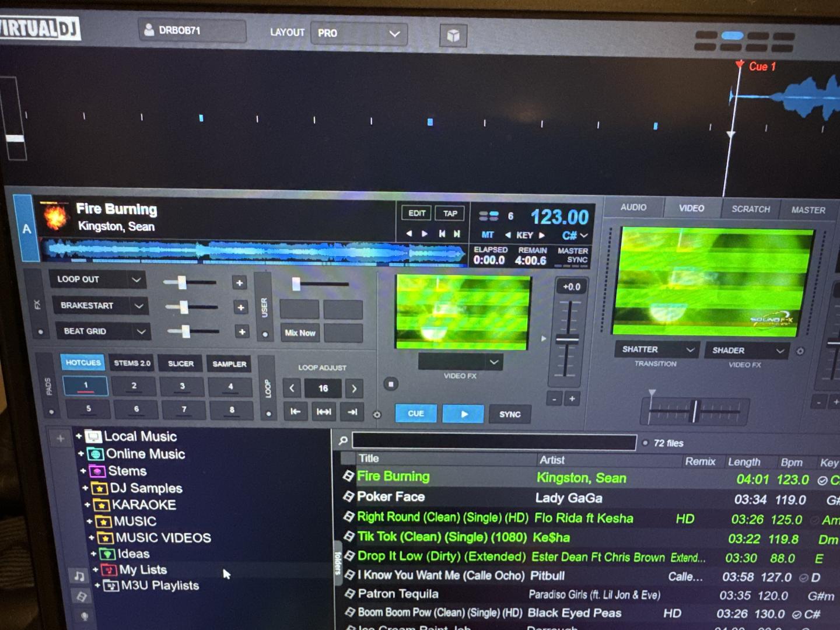Activate hotcue pad 1
Screen dimensions: 840x630
click(85, 386)
